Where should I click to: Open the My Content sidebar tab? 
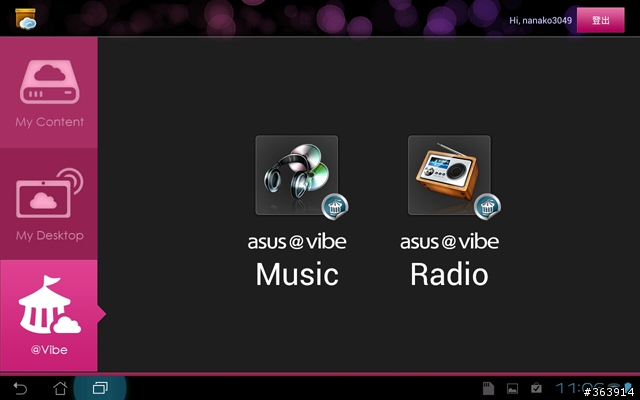49,93
